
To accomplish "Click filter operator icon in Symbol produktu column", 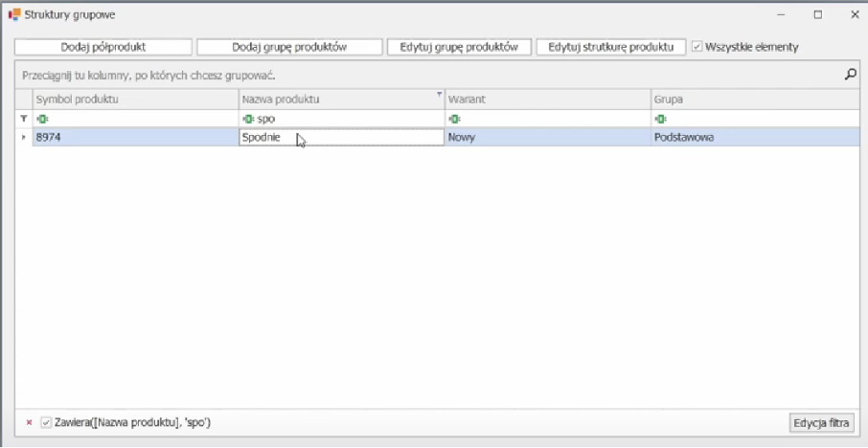I will pos(41,119).
